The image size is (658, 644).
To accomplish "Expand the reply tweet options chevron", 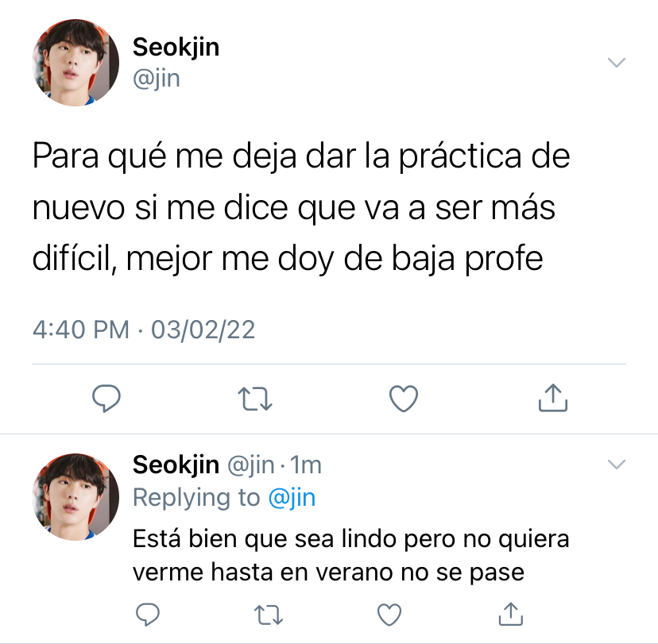I will coord(617,464).
